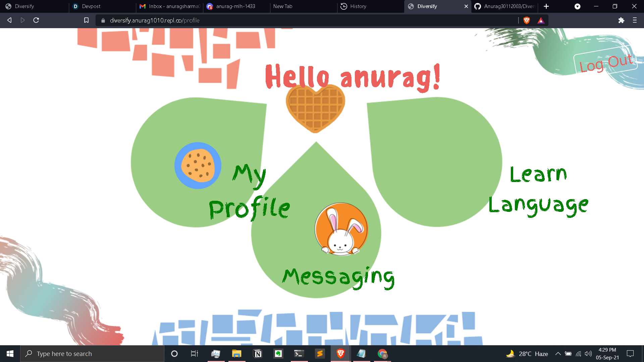Click the Brave Rewards triangle icon

(x=541, y=20)
